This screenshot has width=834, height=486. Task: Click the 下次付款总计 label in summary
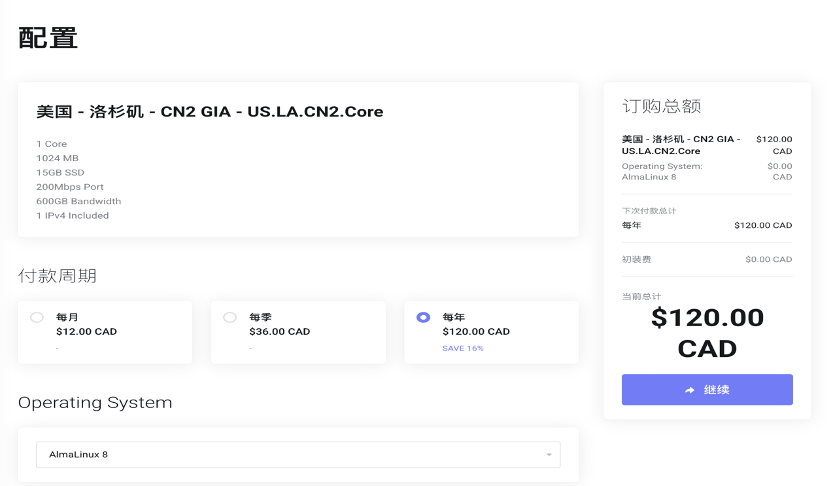click(x=649, y=211)
